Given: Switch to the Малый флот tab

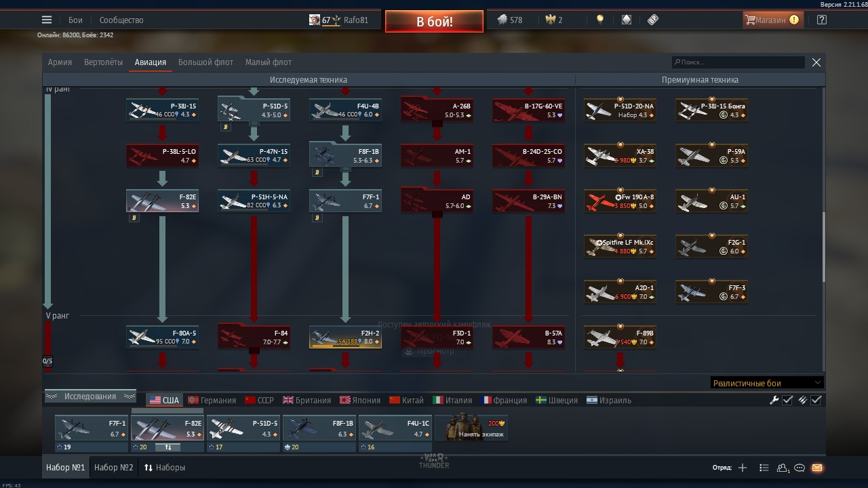Looking at the screenshot, I should [x=269, y=62].
